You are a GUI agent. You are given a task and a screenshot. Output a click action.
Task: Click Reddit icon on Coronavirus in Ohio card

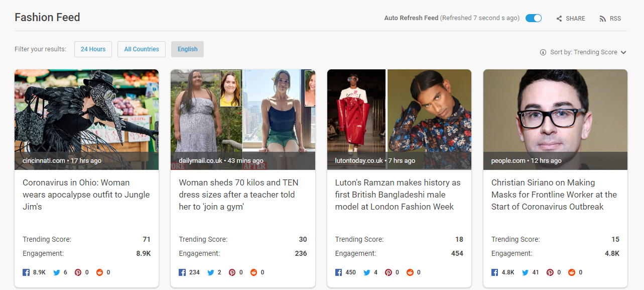(99, 272)
